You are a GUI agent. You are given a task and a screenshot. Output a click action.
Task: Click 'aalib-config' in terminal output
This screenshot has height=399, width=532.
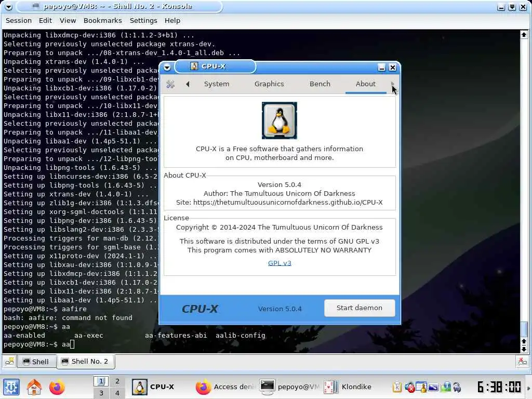(x=240, y=336)
